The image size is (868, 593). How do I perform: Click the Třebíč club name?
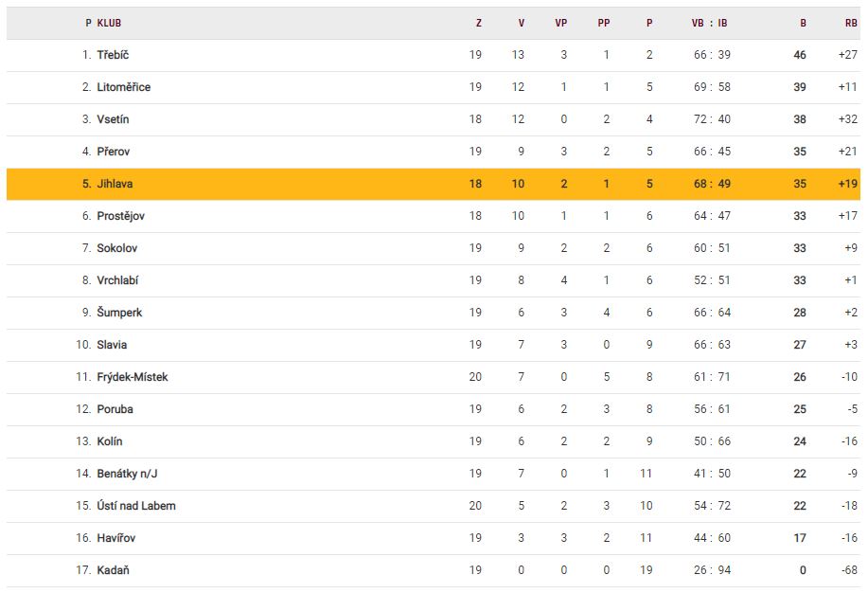point(113,55)
